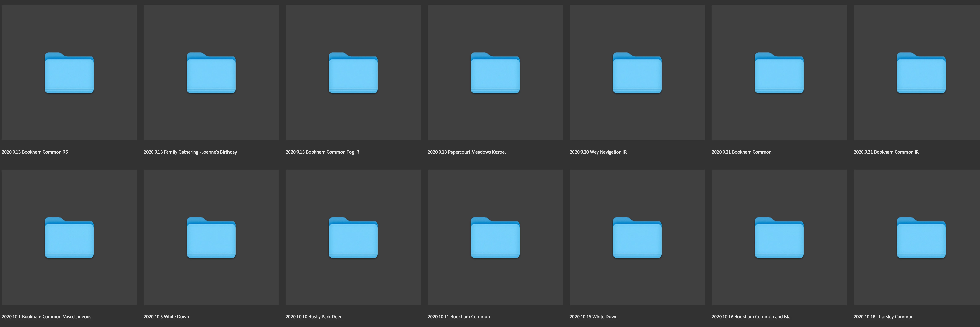Click the 2020.10.15 White Down folder icon
Screen dimensions: 980x327
pyautogui.click(x=637, y=238)
